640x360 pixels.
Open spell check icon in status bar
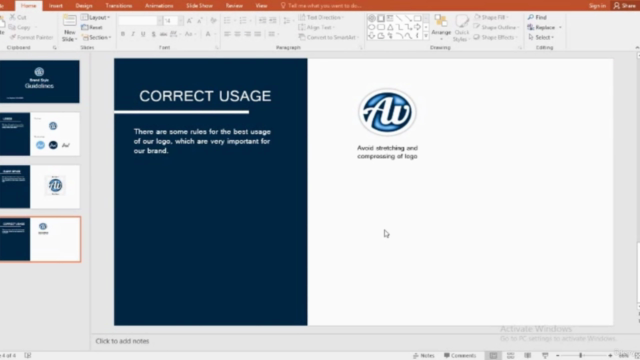click(28, 356)
